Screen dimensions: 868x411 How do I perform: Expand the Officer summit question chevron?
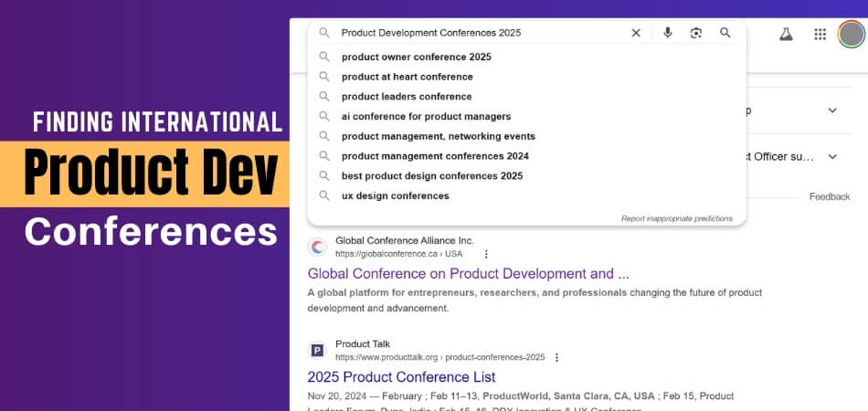tap(831, 157)
